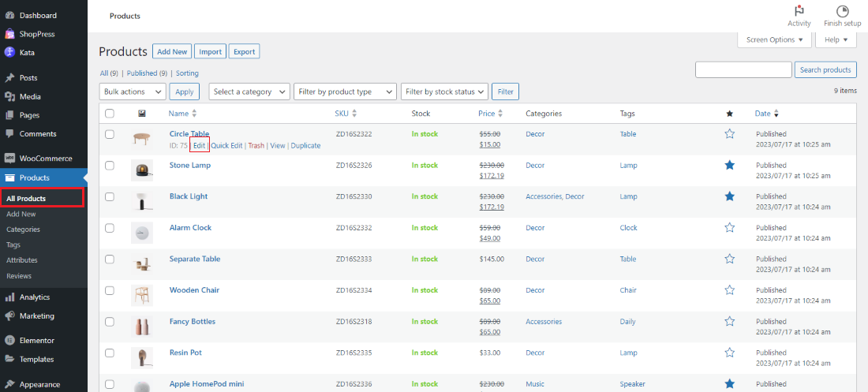Click the featured star column header
The height and width of the screenshot is (392, 868).
tap(730, 114)
